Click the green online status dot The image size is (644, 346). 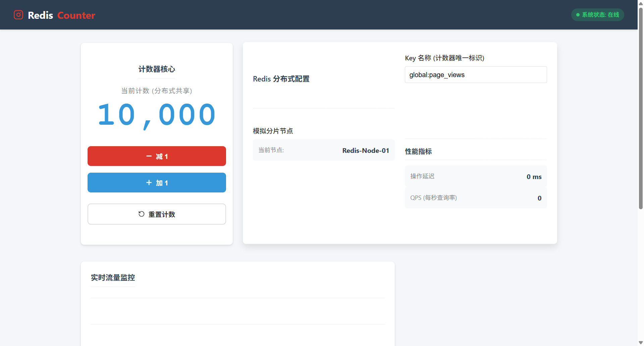coord(578,15)
